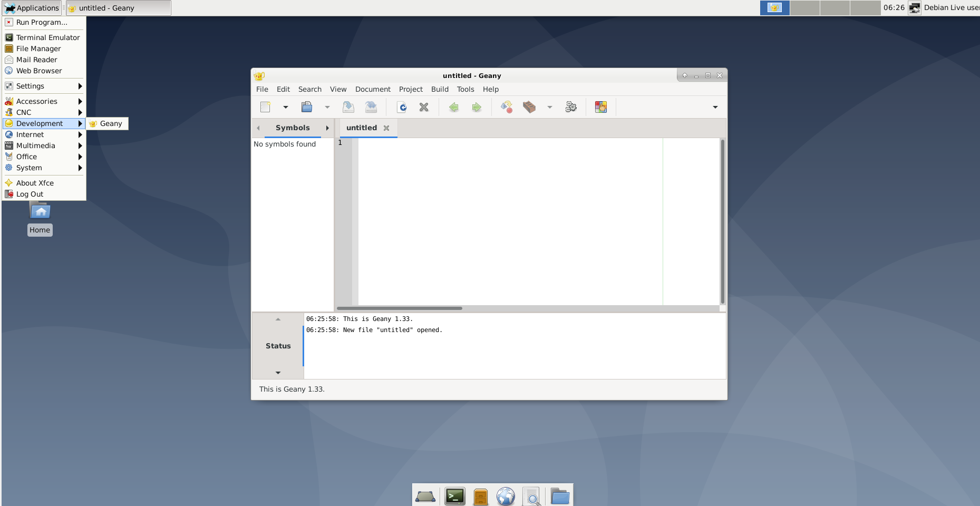Expand the CNC submenu
Viewport: 980px width, 506px height.
(44, 112)
